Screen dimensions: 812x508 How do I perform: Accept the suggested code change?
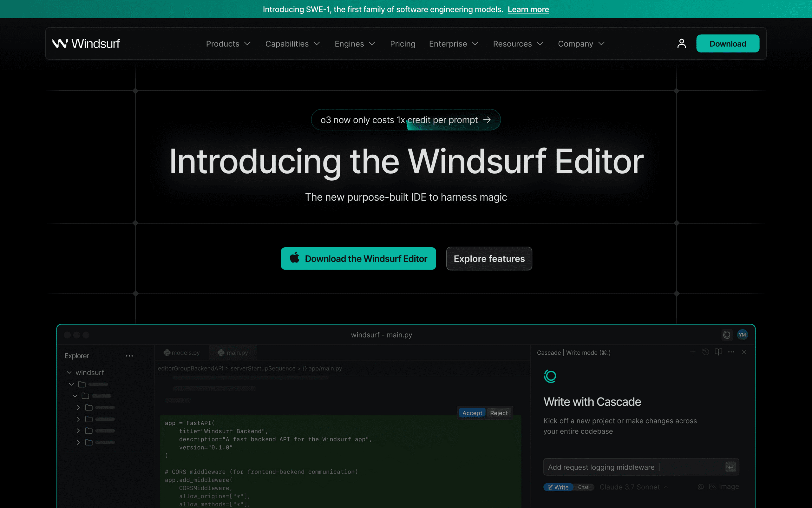pos(472,413)
